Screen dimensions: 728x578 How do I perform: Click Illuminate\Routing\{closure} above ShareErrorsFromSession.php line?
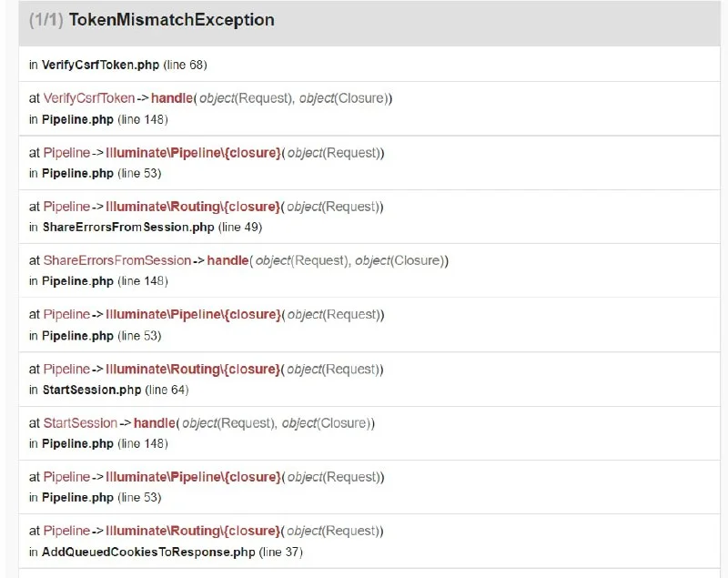(x=193, y=207)
